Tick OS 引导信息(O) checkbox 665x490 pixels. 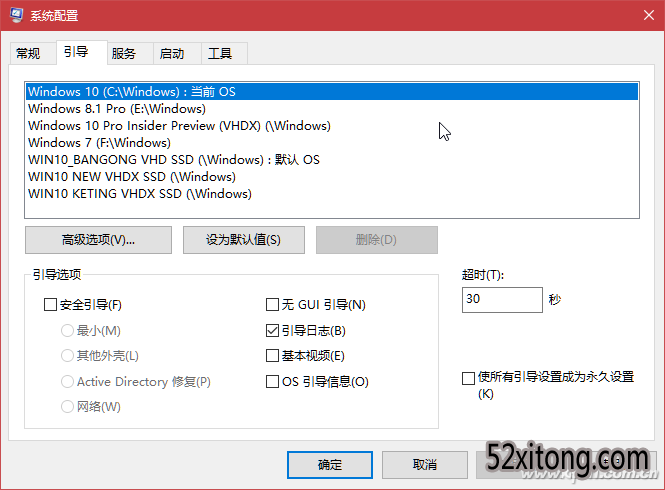[x=272, y=381]
